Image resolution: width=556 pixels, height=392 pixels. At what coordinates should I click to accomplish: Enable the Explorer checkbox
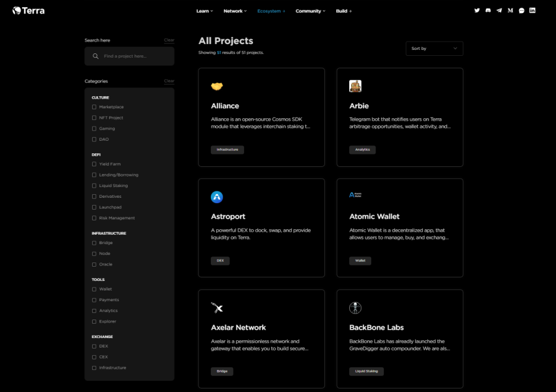pos(94,321)
